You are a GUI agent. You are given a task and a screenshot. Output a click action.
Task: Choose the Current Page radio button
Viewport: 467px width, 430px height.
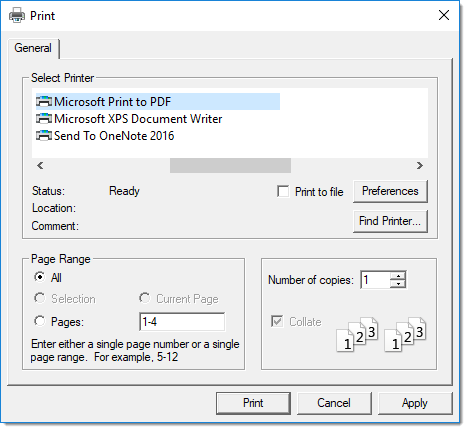(x=145, y=298)
